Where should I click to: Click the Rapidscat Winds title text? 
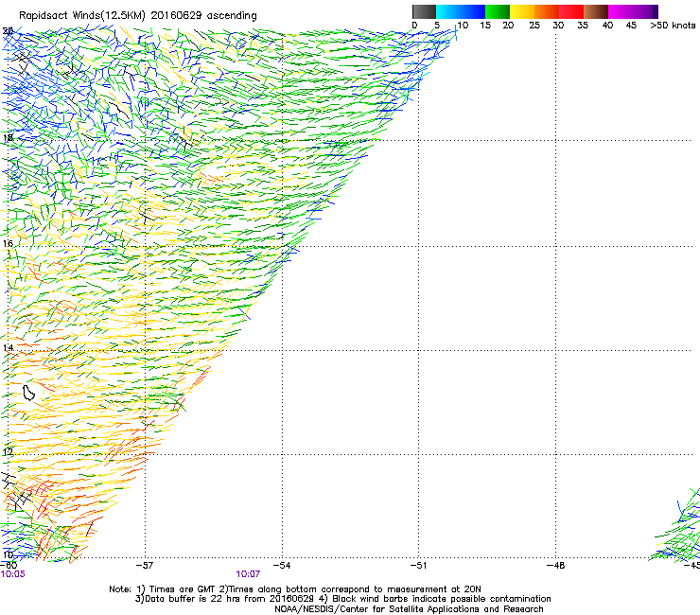pos(138,16)
